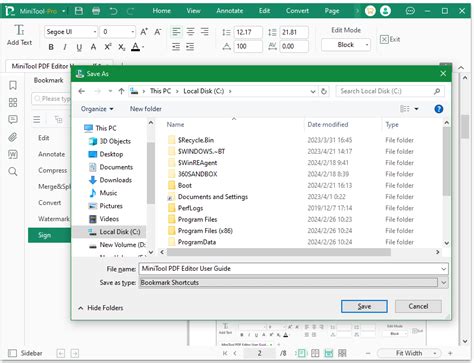The image size is (474, 363).
Task: Open the Segoe UI font dropdown
Action: (x=95, y=32)
